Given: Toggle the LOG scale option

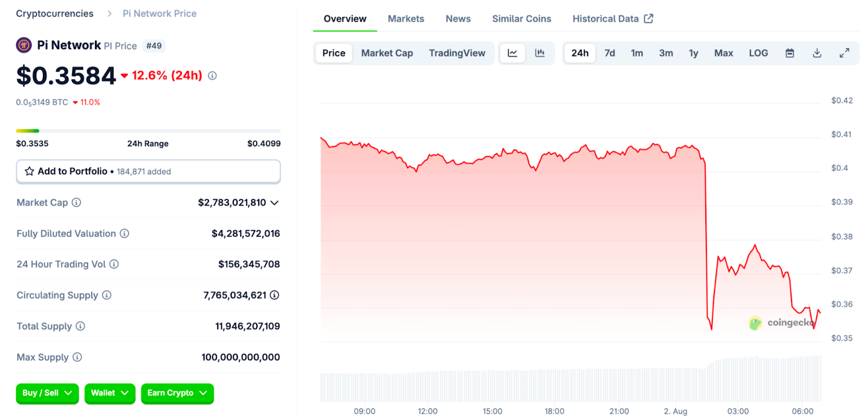Looking at the screenshot, I should pos(758,53).
